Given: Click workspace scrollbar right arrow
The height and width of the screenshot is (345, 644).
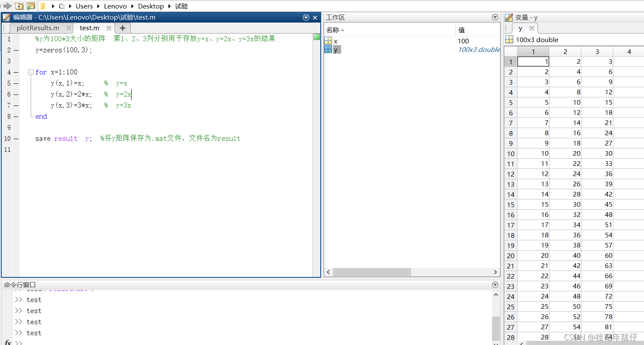Looking at the screenshot, I should click(x=495, y=272).
